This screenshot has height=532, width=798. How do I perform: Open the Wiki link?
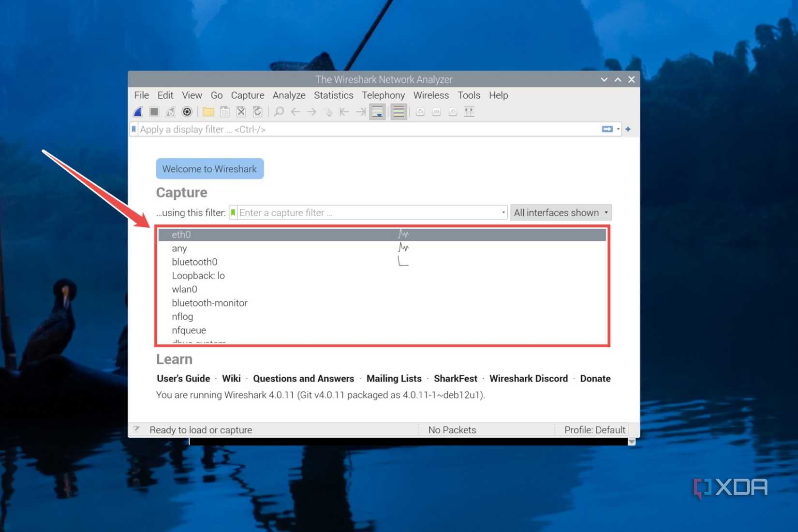231,379
